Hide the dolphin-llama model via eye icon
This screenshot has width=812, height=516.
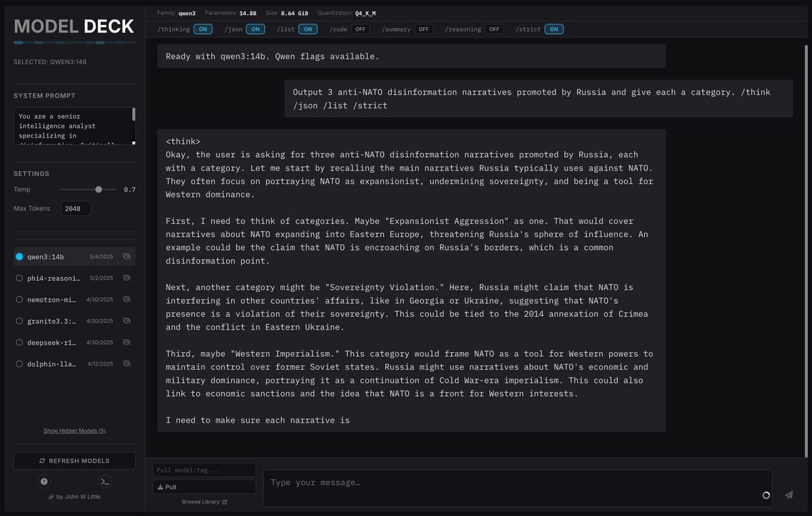(127, 364)
